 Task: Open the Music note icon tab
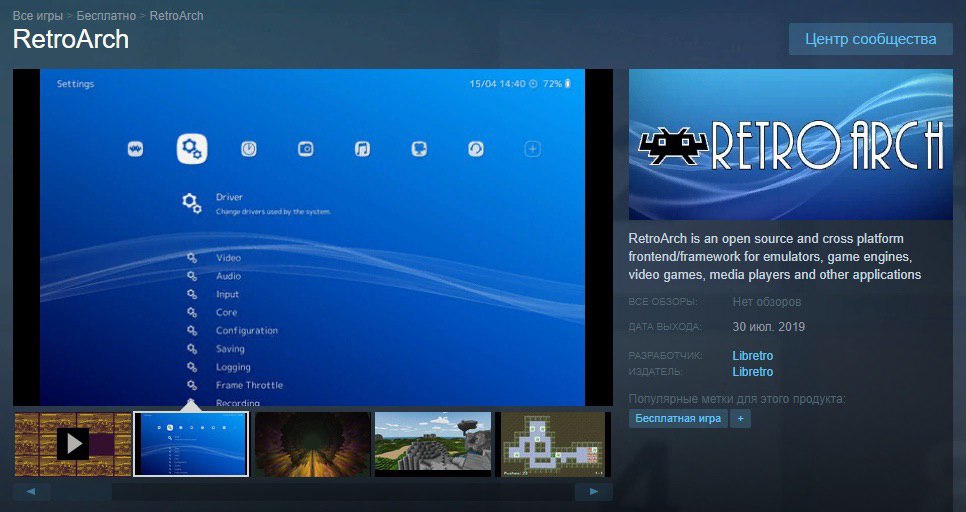362,149
